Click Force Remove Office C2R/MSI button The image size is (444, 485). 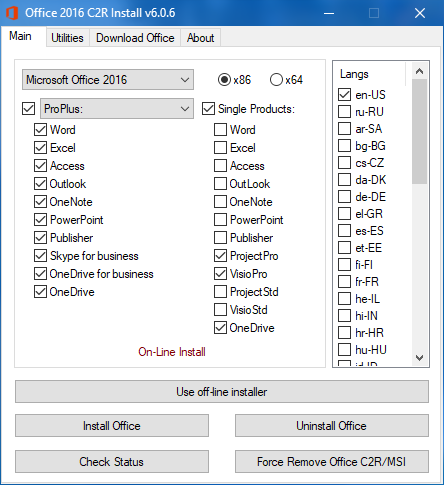tap(332, 462)
